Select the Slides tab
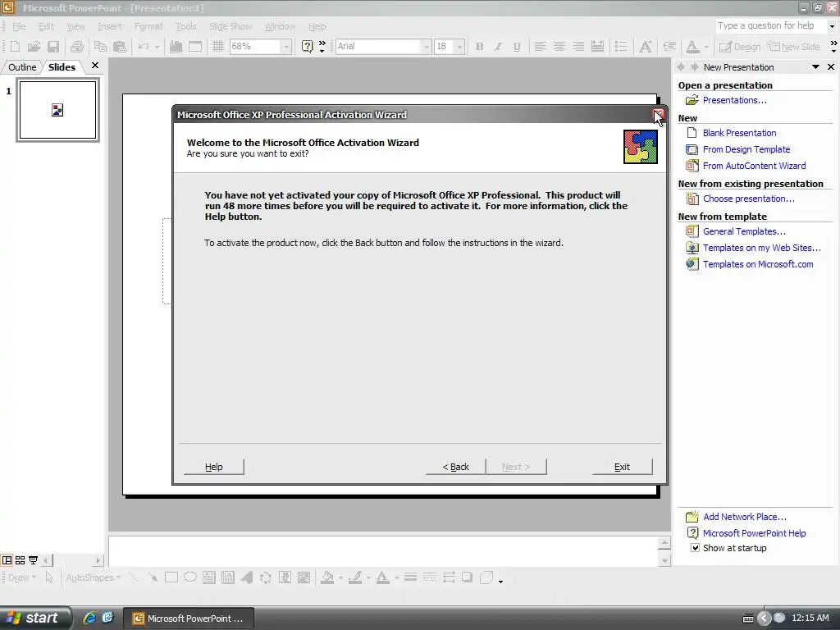 (62, 67)
